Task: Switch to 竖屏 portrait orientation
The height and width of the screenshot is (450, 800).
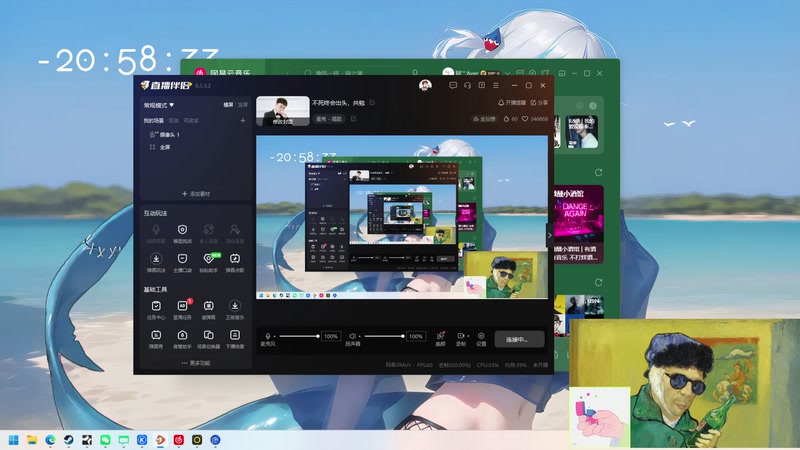Action: coord(243,105)
